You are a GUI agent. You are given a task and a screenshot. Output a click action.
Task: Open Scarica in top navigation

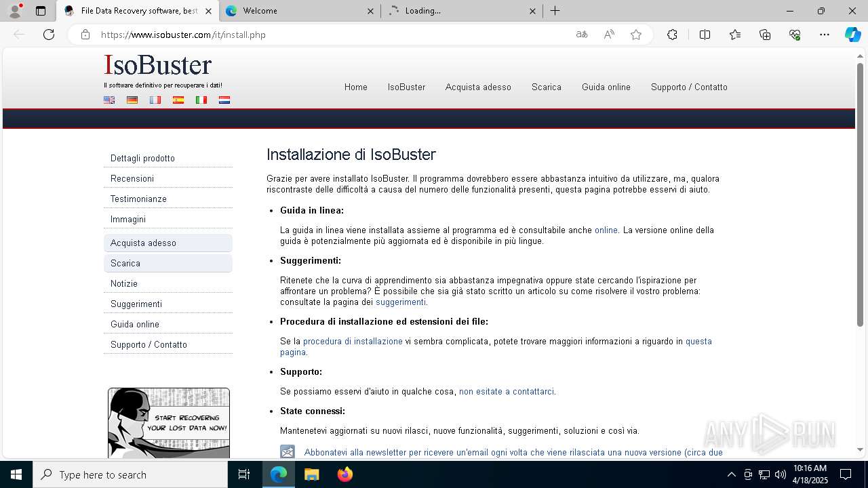pyautogui.click(x=547, y=87)
